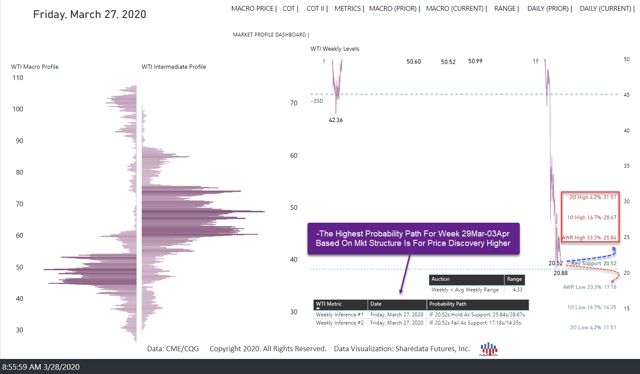
Task: Open the DAILY (CURRENT) page
Action: 606,9
